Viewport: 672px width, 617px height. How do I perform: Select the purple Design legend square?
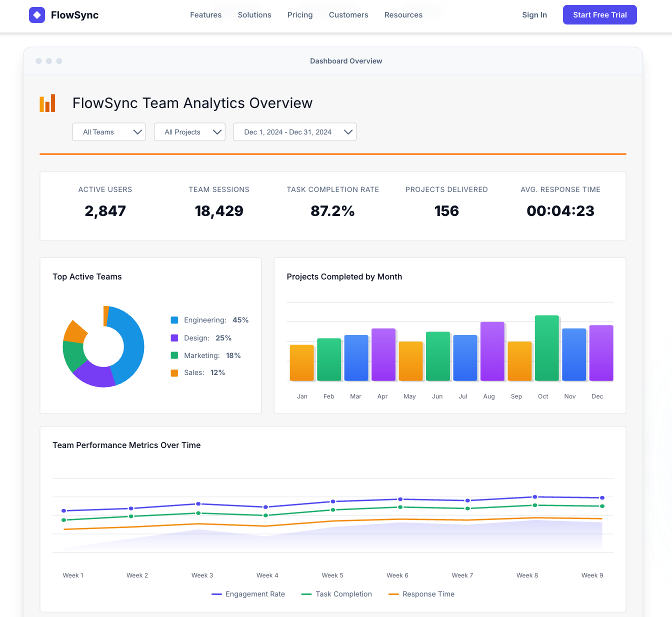pos(173,337)
